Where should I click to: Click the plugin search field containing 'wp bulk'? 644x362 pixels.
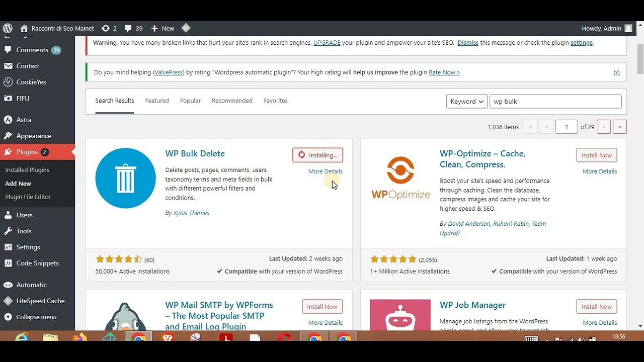point(555,101)
